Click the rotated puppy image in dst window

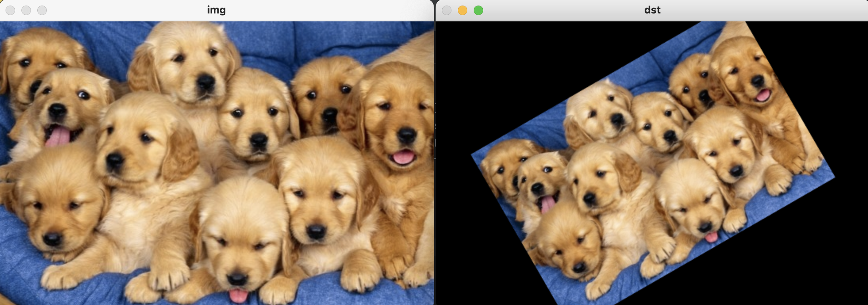pos(653,163)
